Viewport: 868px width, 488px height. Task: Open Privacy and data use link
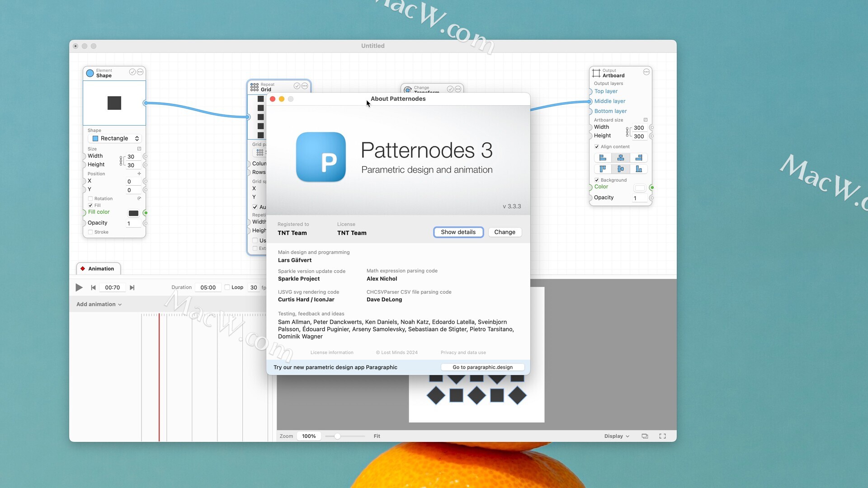(x=463, y=352)
